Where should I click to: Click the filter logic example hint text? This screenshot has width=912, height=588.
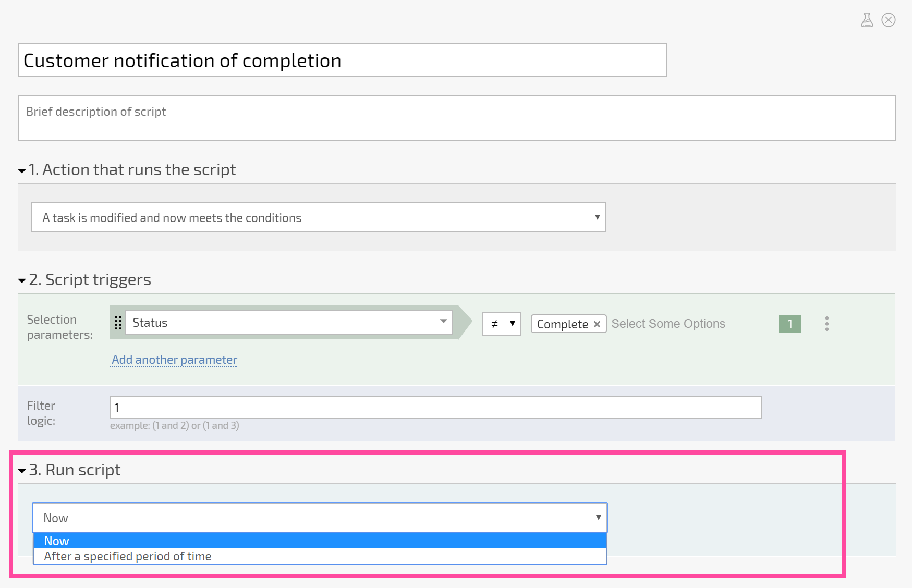click(x=174, y=425)
